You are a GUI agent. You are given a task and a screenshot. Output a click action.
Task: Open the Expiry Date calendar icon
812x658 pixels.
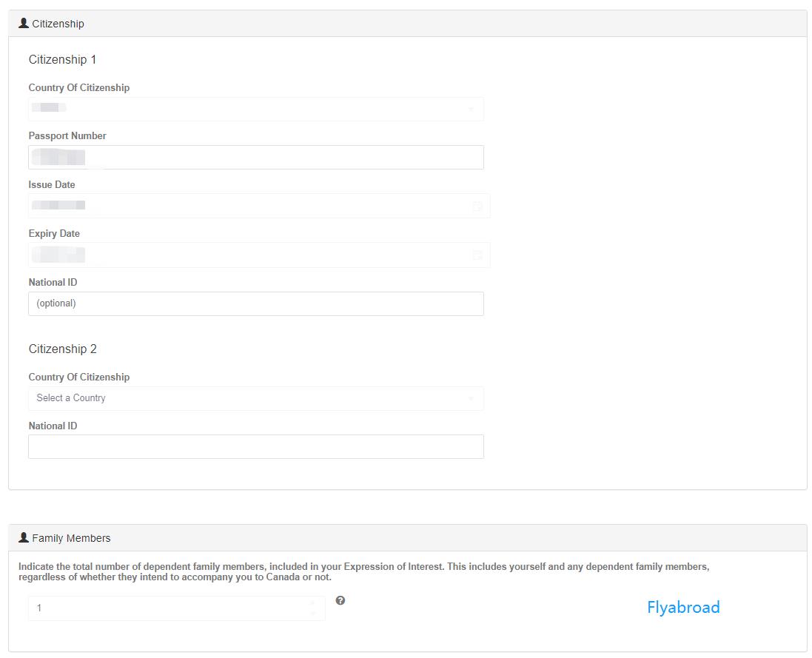pos(477,255)
